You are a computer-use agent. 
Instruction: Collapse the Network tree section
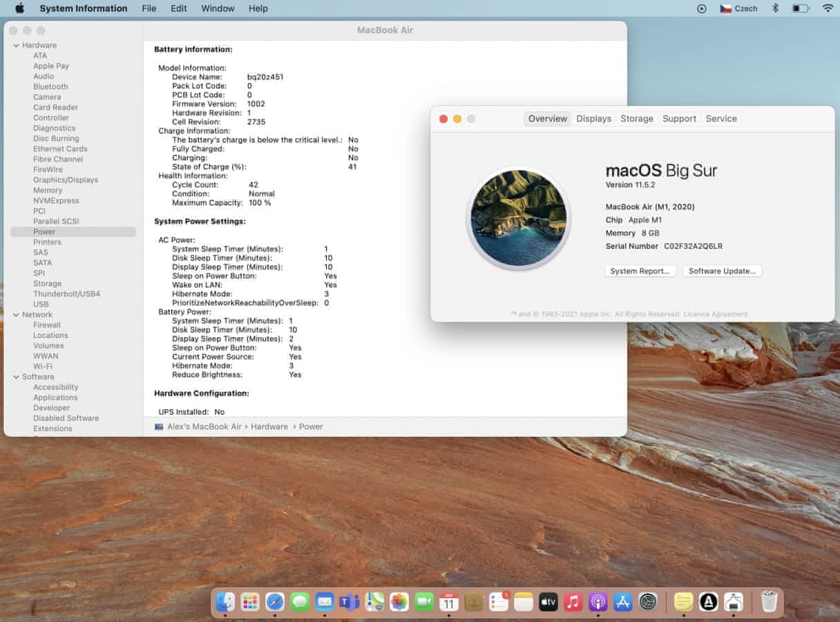tap(16, 315)
